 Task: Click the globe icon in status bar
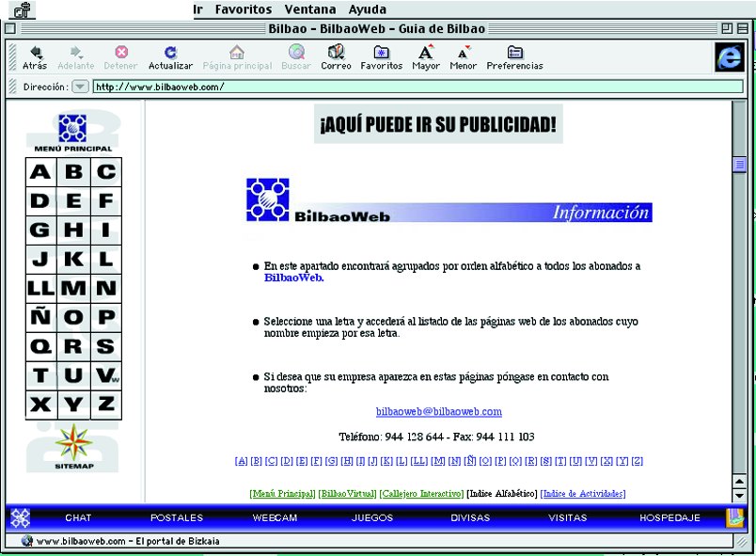click(27, 541)
